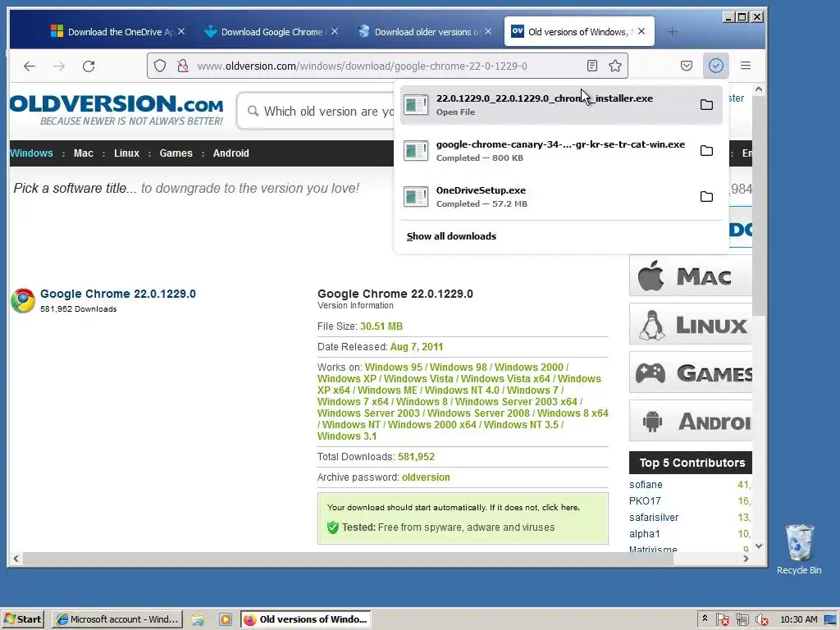Open the Games navigation item

[176, 153]
